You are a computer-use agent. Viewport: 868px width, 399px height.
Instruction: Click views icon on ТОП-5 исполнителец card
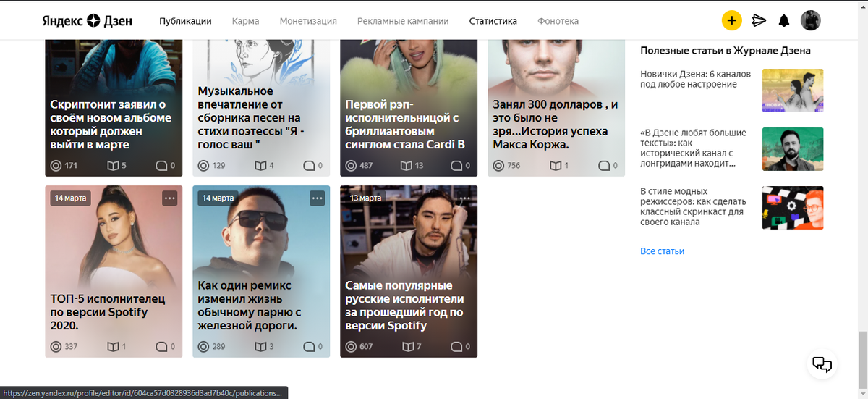point(56,347)
